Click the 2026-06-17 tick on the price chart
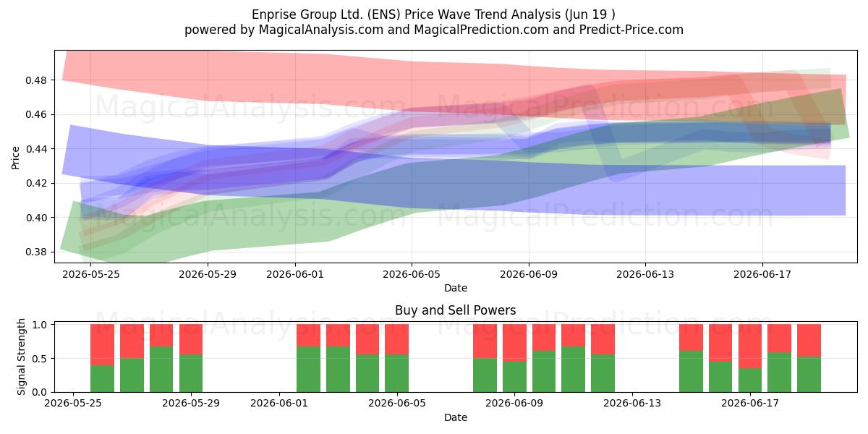 (x=762, y=274)
